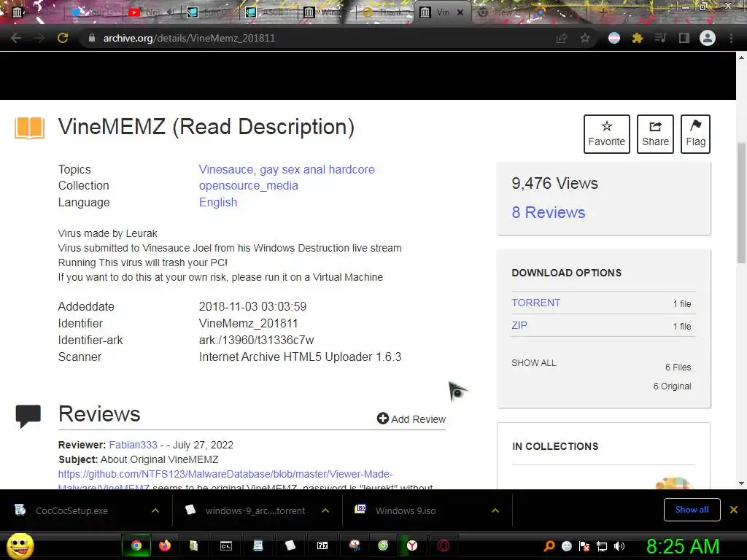Open the English language link
747x560 pixels.
coord(217,203)
